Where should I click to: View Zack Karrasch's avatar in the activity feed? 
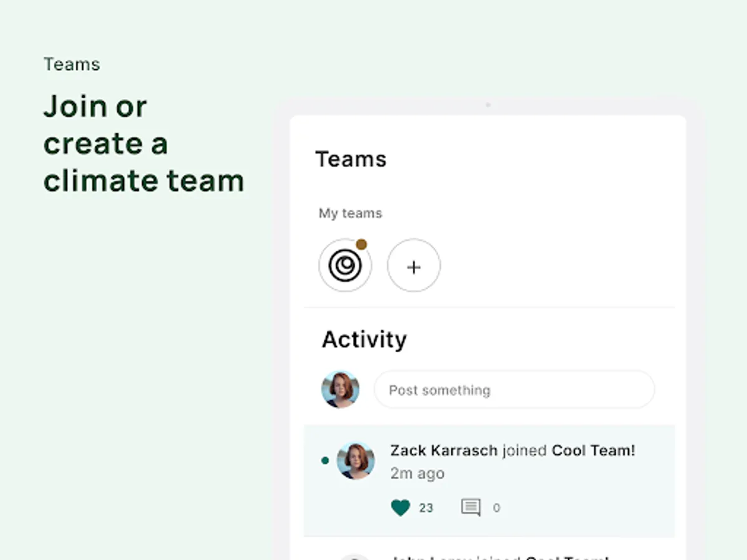[x=355, y=460]
